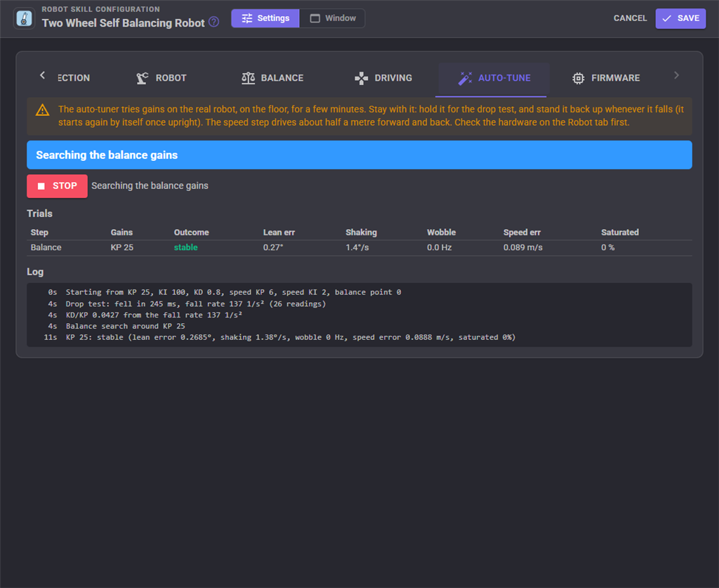Screen dimensions: 719x588
Task: Click the 0.089 m/s speed error value
Action: [x=522, y=248]
